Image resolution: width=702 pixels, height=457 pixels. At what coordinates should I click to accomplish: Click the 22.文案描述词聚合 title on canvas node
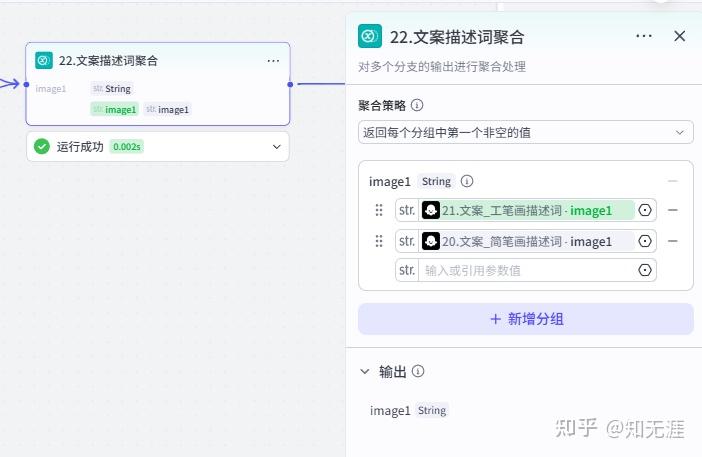[108, 61]
